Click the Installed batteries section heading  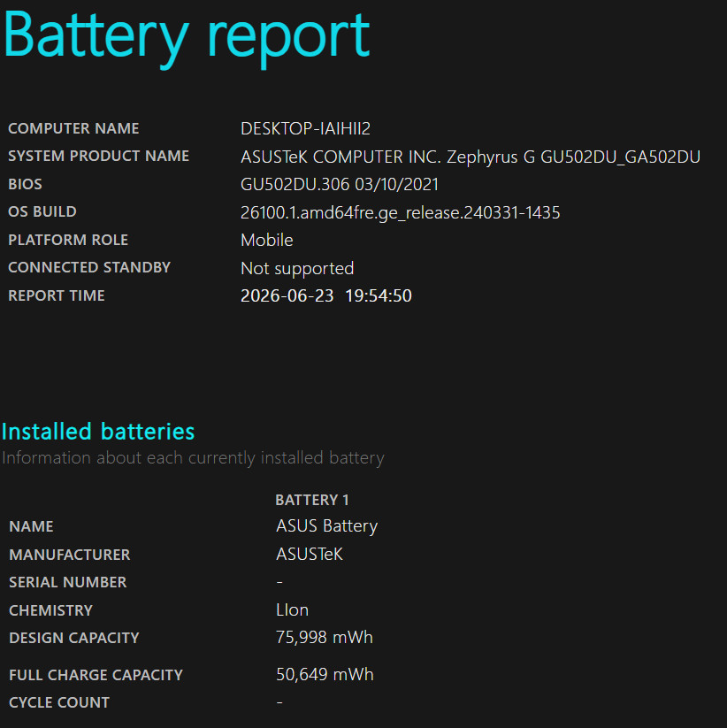click(98, 432)
